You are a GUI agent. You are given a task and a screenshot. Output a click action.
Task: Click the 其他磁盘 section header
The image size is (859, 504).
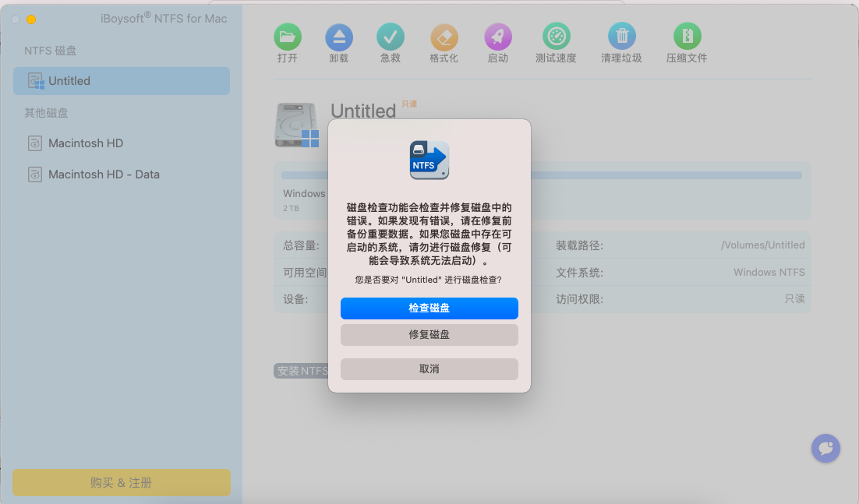coord(46,113)
